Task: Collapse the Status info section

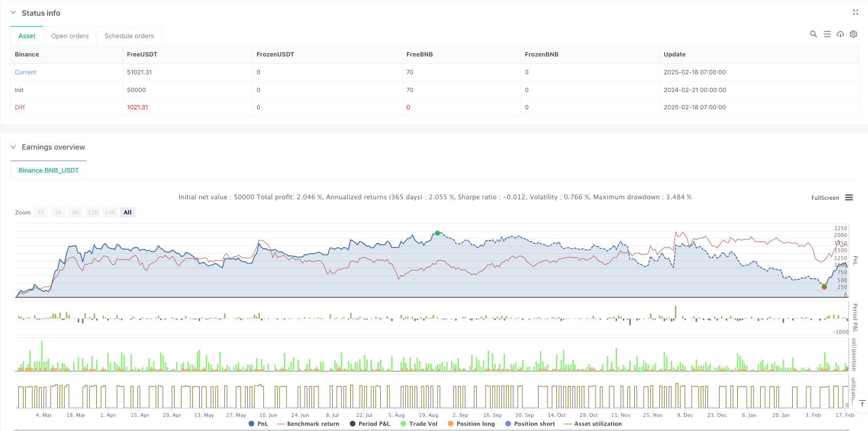Action: [14, 13]
